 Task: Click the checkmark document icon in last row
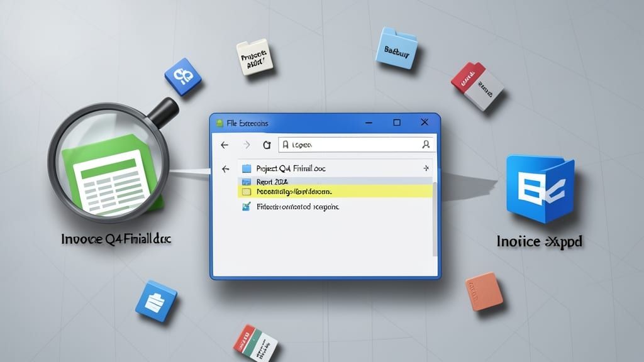(x=246, y=206)
